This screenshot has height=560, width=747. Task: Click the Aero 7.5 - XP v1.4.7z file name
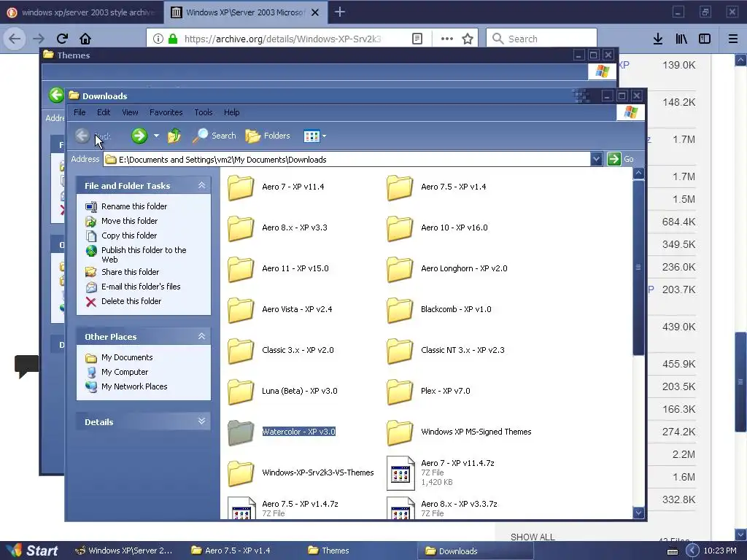(300, 504)
